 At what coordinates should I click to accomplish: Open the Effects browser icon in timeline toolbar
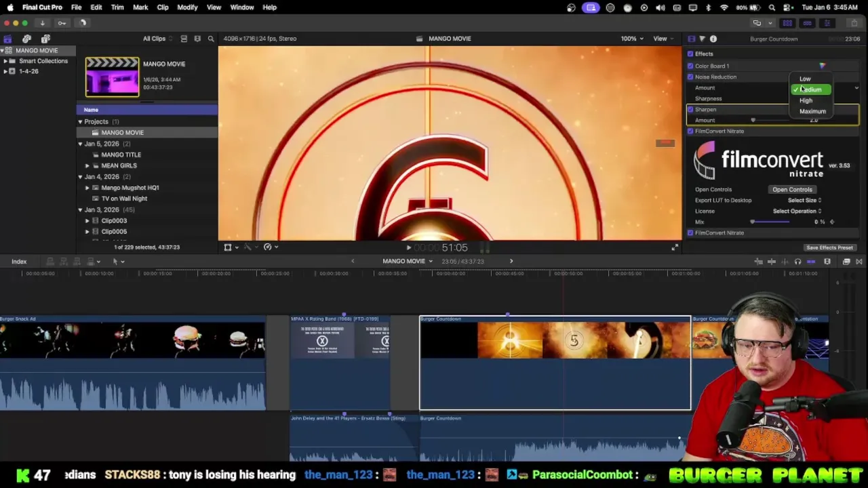[846, 262]
